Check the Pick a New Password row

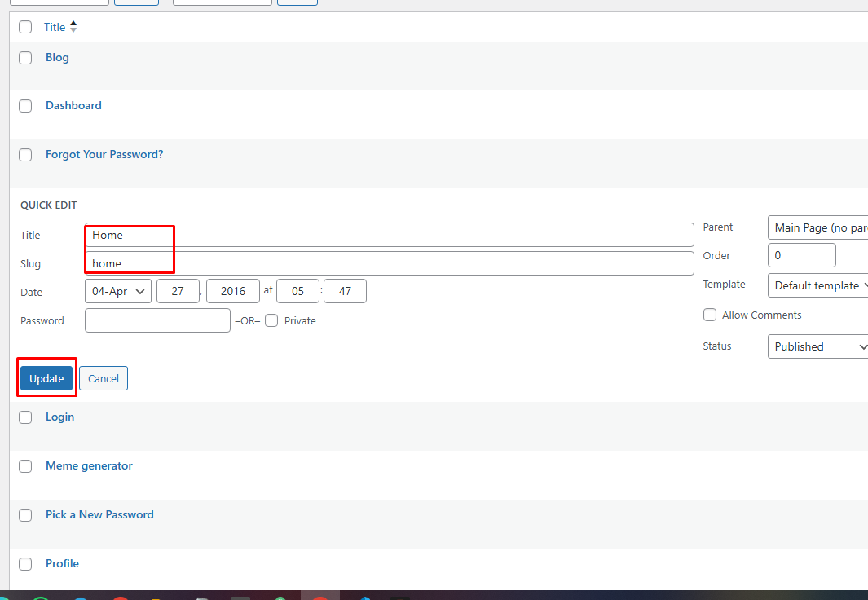(x=25, y=514)
